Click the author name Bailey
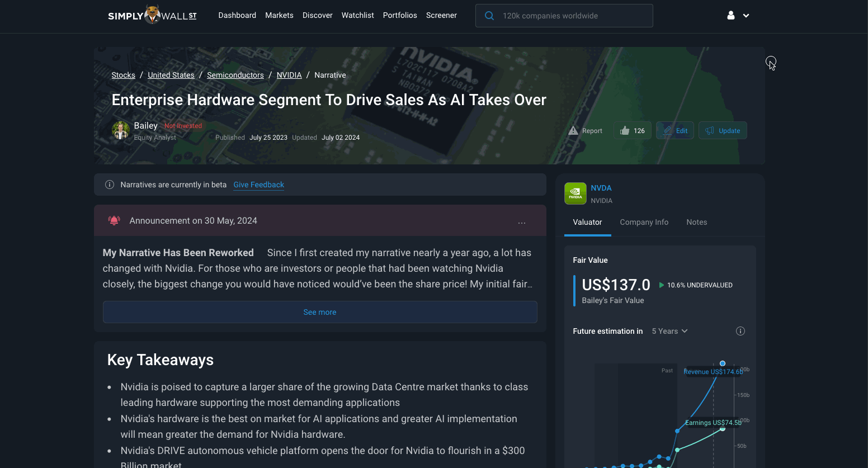The image size is (868, 468). click(x=146, y=126)
